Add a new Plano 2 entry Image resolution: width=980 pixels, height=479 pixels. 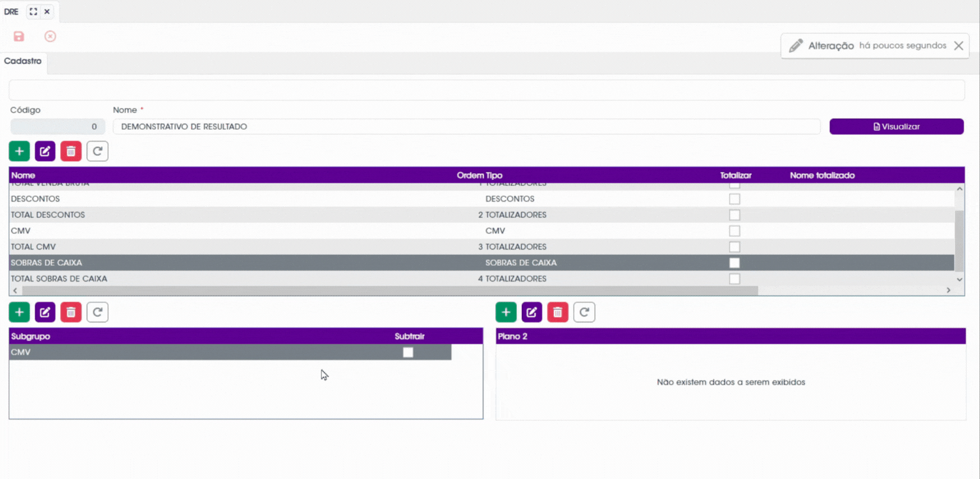click(506, 312)
